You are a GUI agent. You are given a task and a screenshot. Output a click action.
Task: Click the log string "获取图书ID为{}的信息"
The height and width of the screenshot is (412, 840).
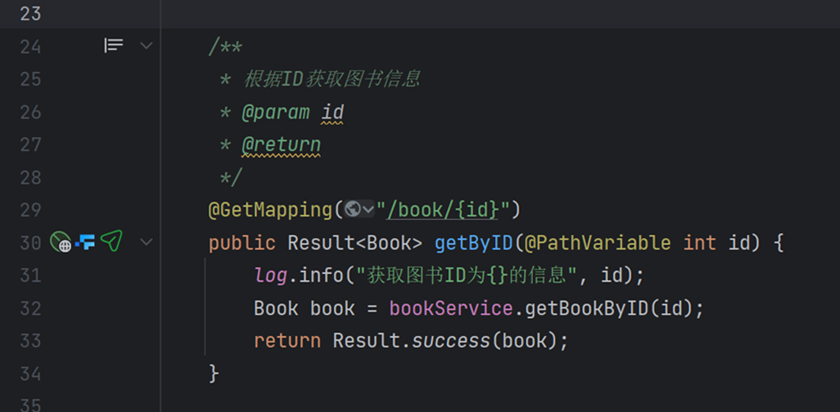coord(466,276)
